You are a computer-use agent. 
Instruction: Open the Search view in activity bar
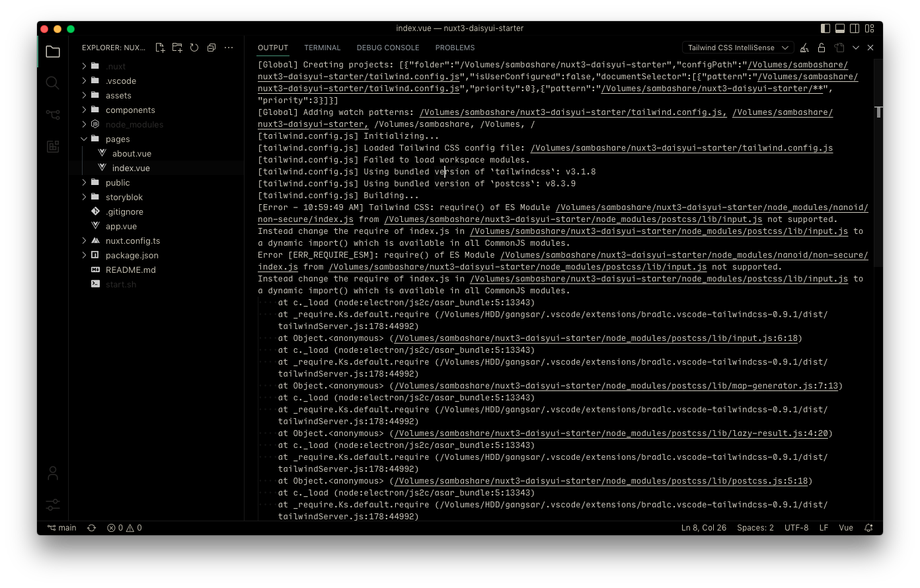click(53, 83)
